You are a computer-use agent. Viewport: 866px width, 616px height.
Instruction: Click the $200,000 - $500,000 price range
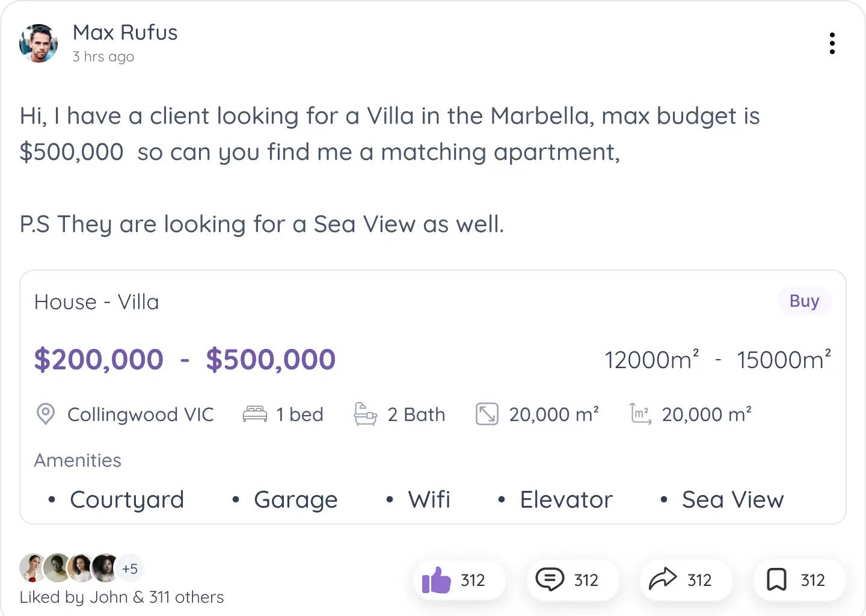[x=185, y=360]
